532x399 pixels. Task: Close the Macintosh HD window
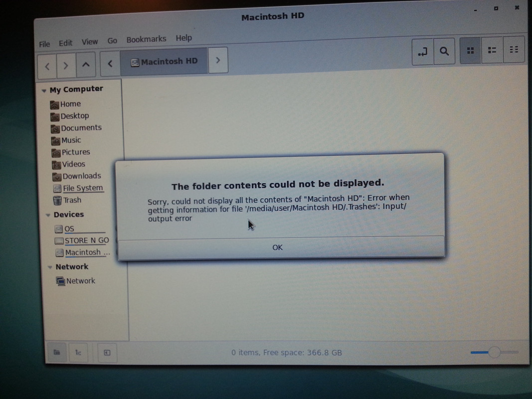517,7
